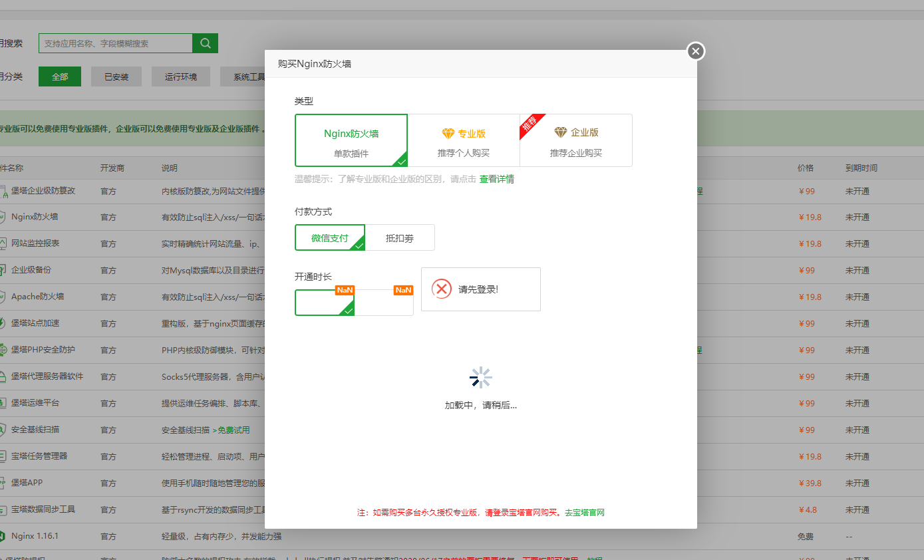Click 堡塔代理服务器软件 in the plugin list
Image resolution: width=924 pixels, height=560 pixels.
(x=47, y=377)
